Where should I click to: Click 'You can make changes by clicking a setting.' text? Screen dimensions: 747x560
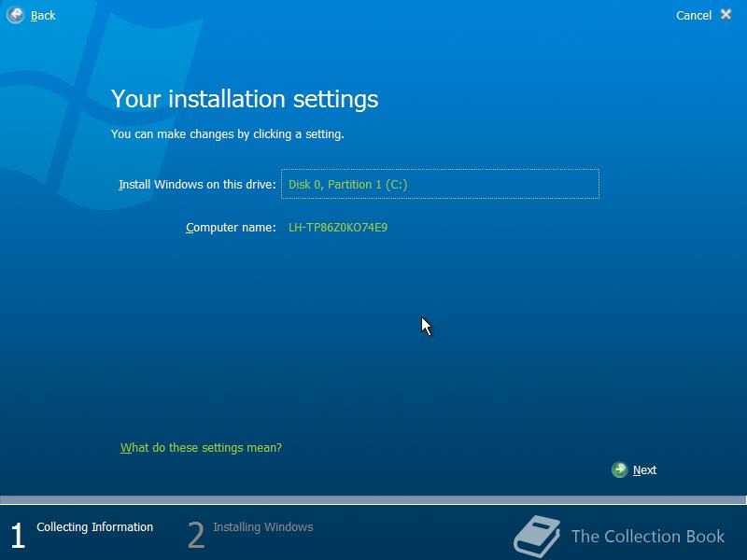(227, 134)
